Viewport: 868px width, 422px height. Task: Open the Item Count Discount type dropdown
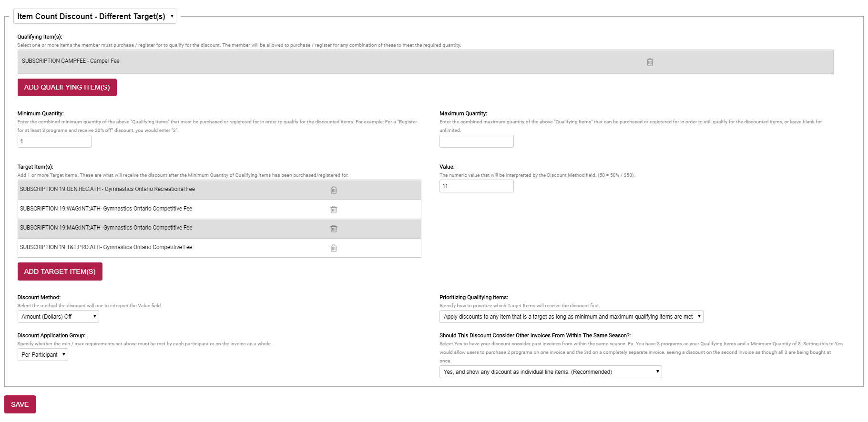[95, 16]
